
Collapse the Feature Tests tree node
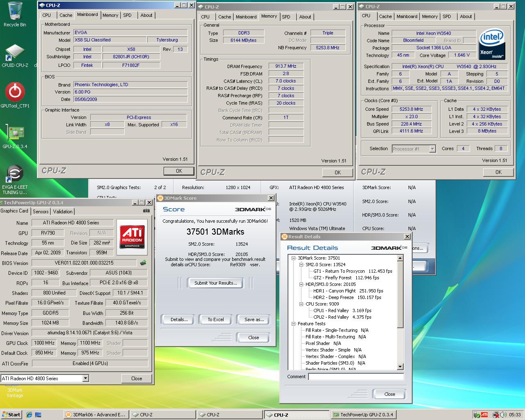tap(294, 324)
